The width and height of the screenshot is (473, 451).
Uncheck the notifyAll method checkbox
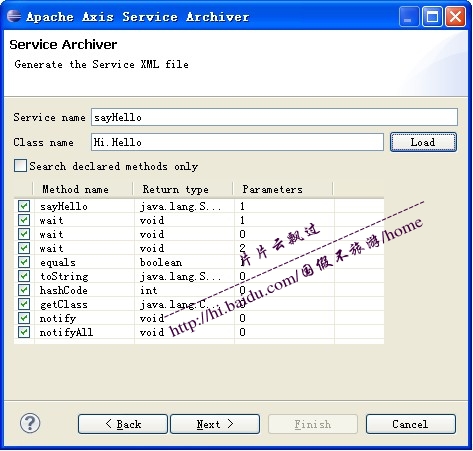click(x=24, y=332)
